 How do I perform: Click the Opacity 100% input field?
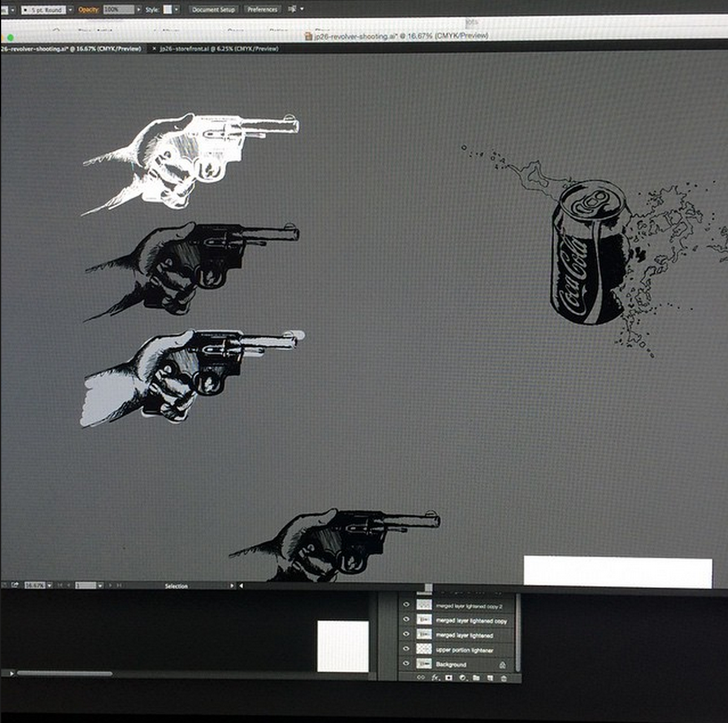pyautogui.click(x=118, y=10)
